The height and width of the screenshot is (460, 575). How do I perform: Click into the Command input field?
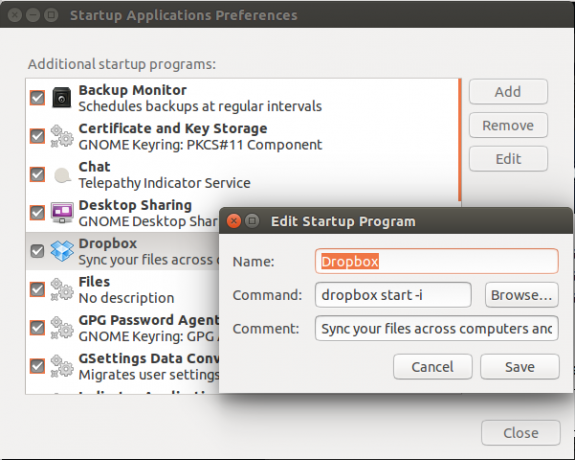click(x=393, y=295)
